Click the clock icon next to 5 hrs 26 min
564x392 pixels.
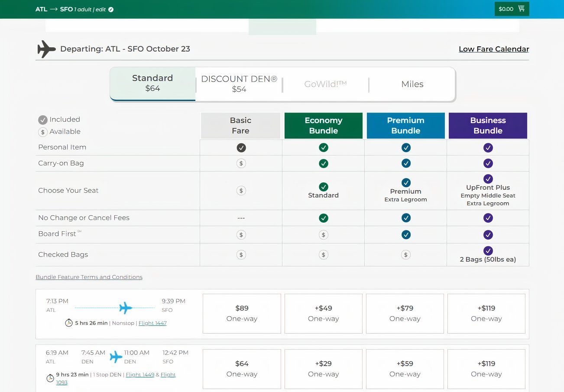coord(68,323)
